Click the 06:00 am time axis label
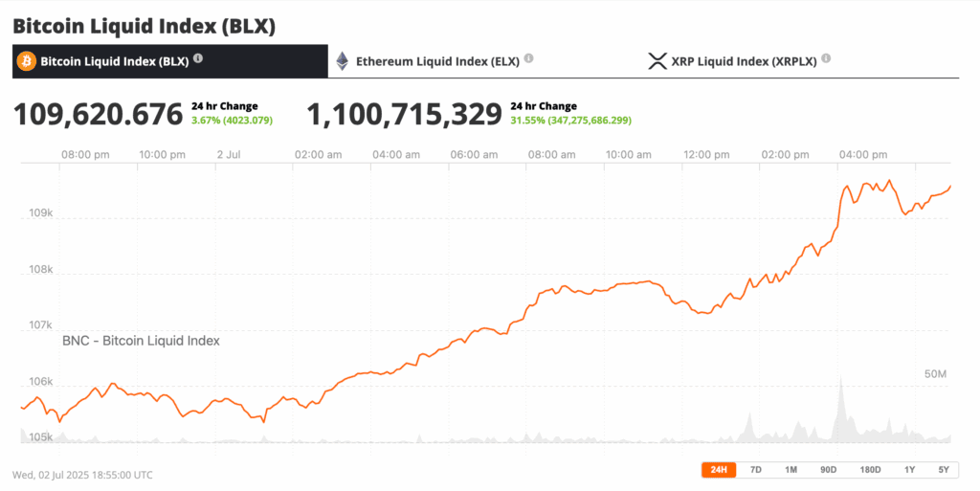This screenshot has width=980, height=491. [474, 154]
